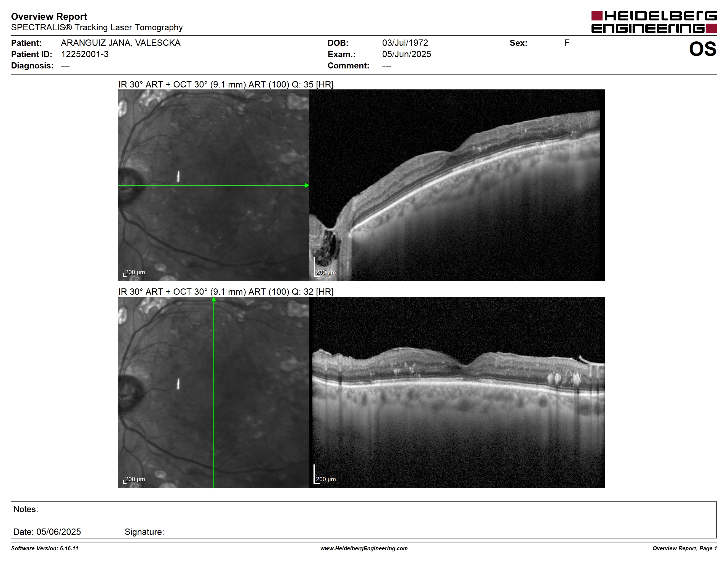Click the "Exam.:" label
Image resolution: width=728 pixels, height=563 pixels.
point(341,54)
